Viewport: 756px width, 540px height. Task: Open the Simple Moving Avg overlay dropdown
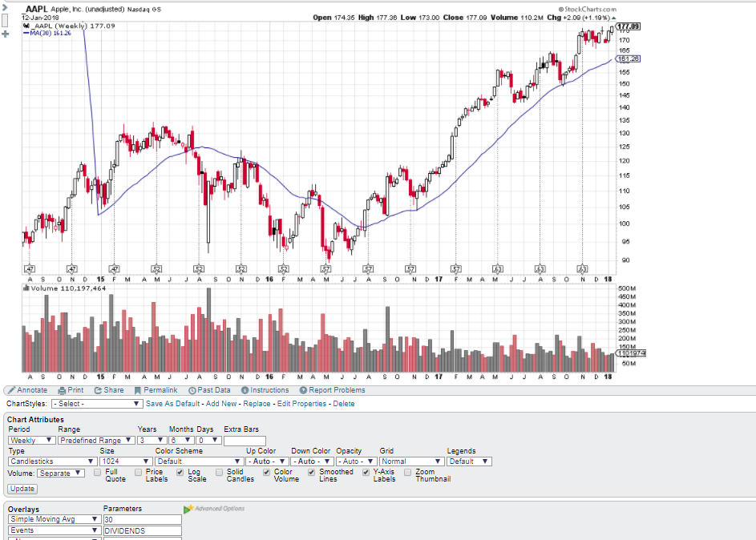click(x=55, y=519)
